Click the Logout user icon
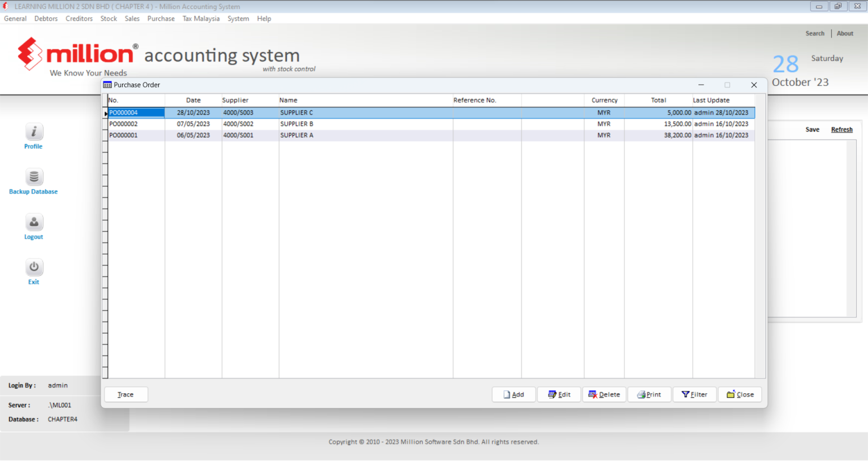The image size is (868, 461). [x=34, y=222]
